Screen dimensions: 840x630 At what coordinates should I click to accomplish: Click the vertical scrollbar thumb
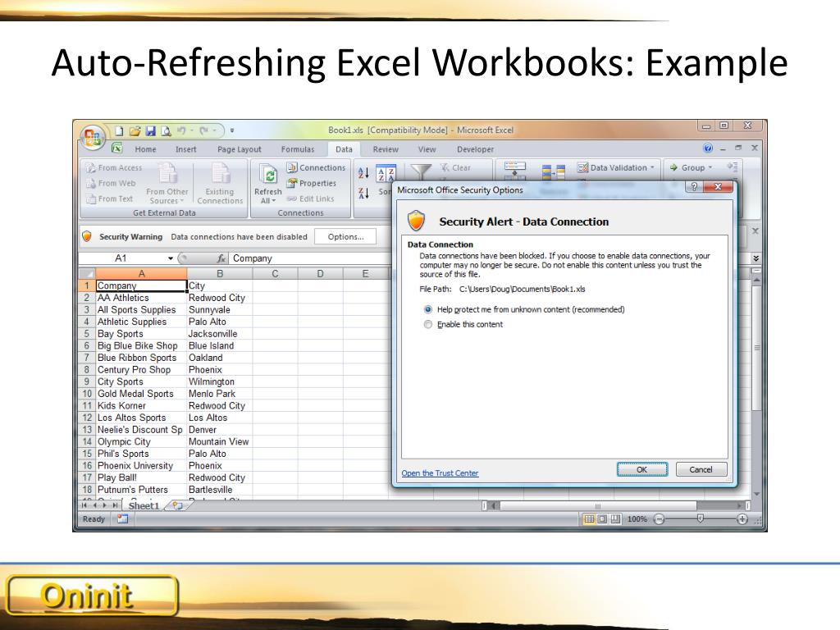pyautogui.click(x=756, y=347)
